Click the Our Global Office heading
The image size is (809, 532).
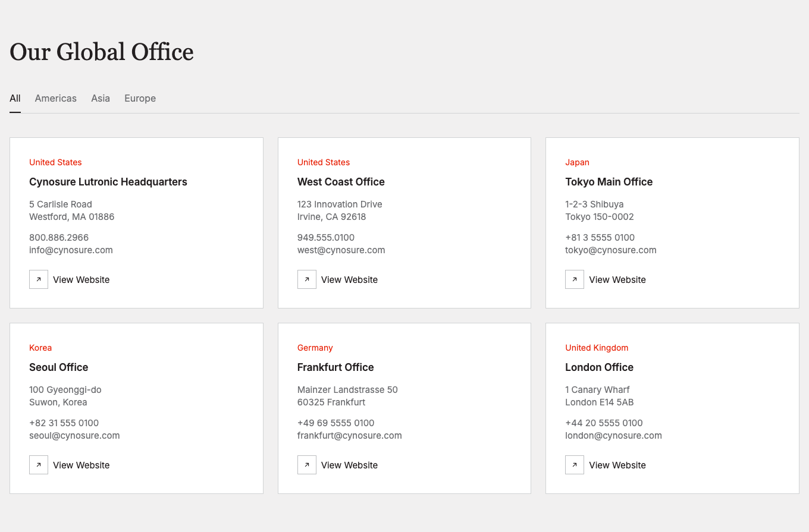tap(102, 52)
